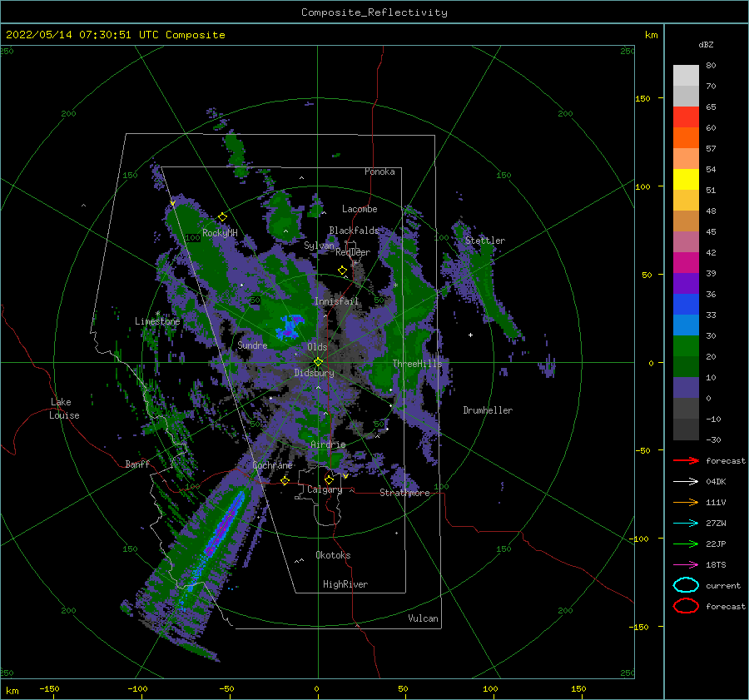Click the Blackfalds city label

click(x=354, y=231)
